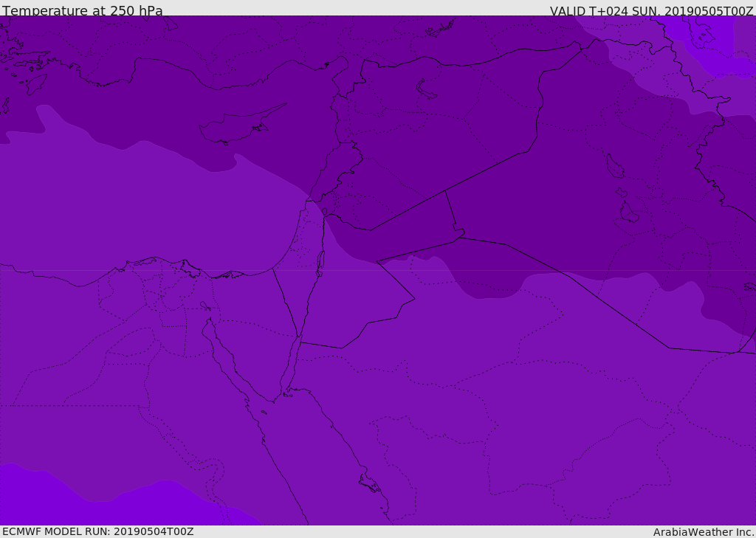Click the Temperature at 250 hPa title

coord(82,10)
